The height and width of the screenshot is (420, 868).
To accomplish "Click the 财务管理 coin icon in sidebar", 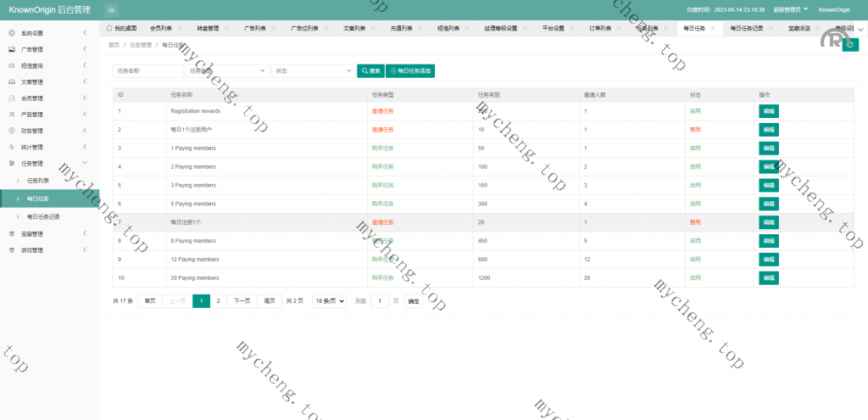I will [x=12, y=131].
